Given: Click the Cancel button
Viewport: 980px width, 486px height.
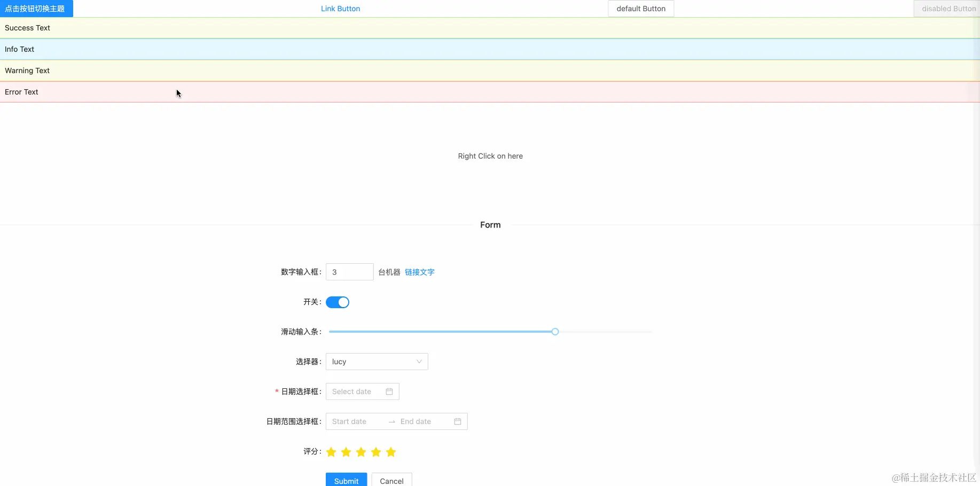Looking at the screenshot, I should [391, 480].
